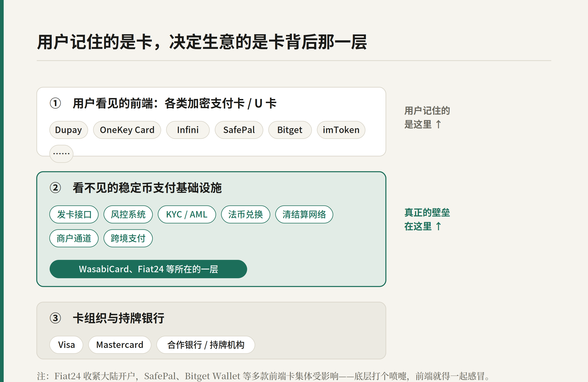Click the ellipsis …… chip
This screenshot has height=382, width=588.
coord(61,154)
